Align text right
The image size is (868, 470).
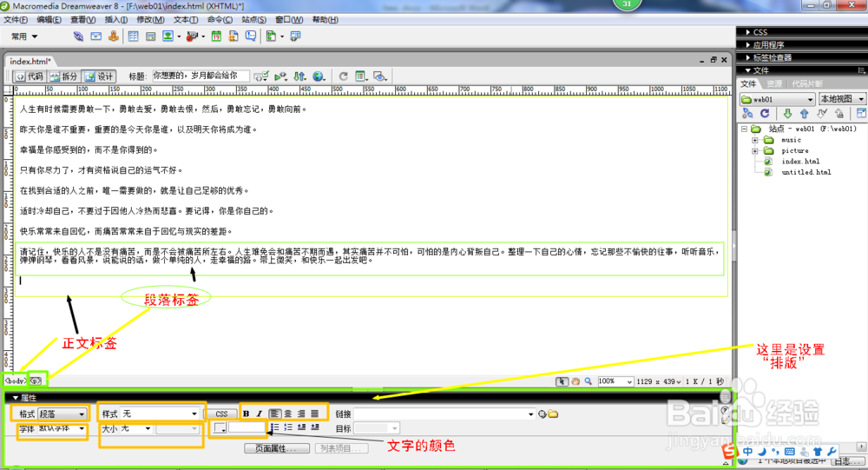[x=301, y=414]
